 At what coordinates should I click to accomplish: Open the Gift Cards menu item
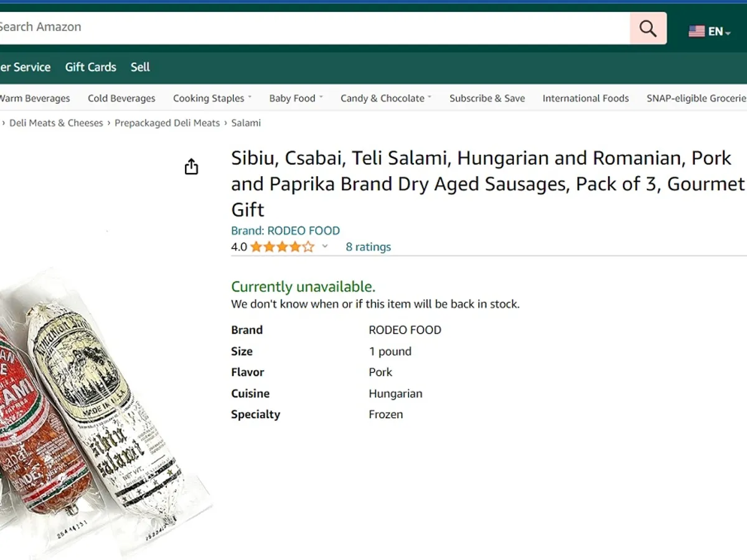pos(91,67)
